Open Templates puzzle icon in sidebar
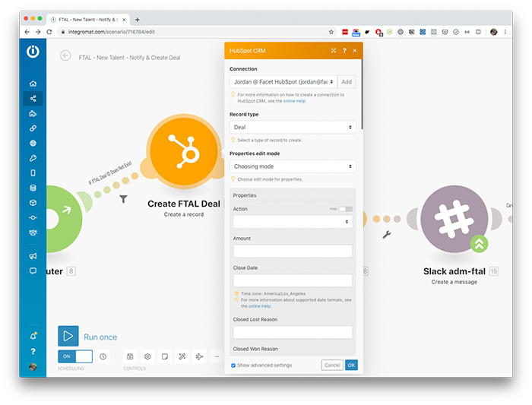 (33, 113)
